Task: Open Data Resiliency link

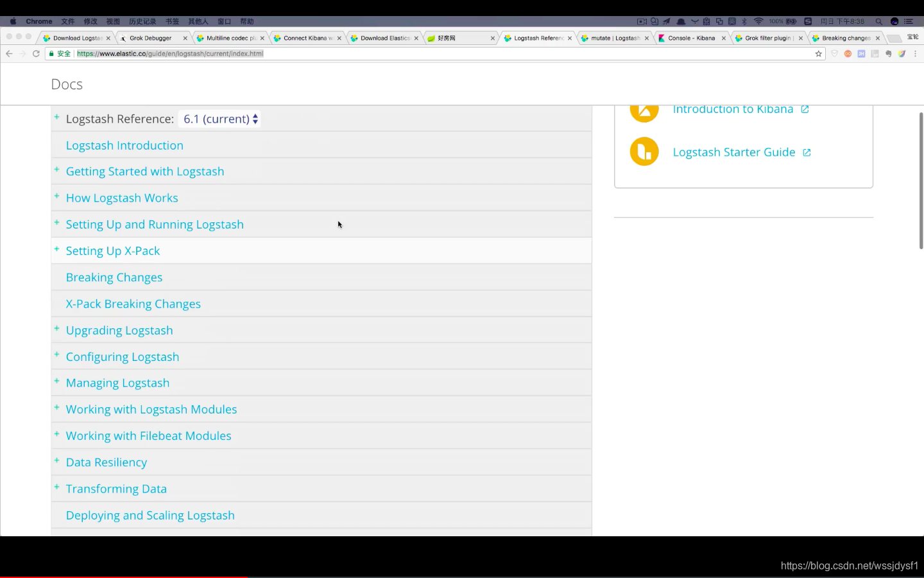Action: tap(107, 462)
